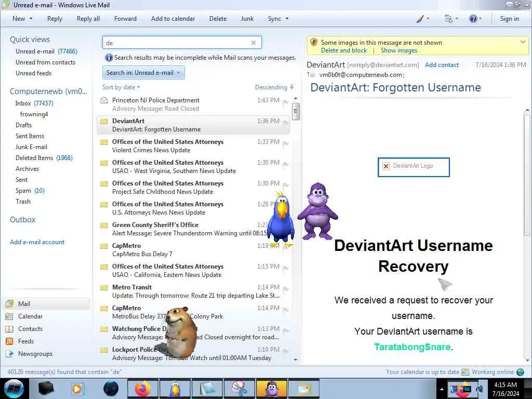Click the Mail icon in bottom navigation
The height and width of the screenshot is (399, 532).
[9, 303]
